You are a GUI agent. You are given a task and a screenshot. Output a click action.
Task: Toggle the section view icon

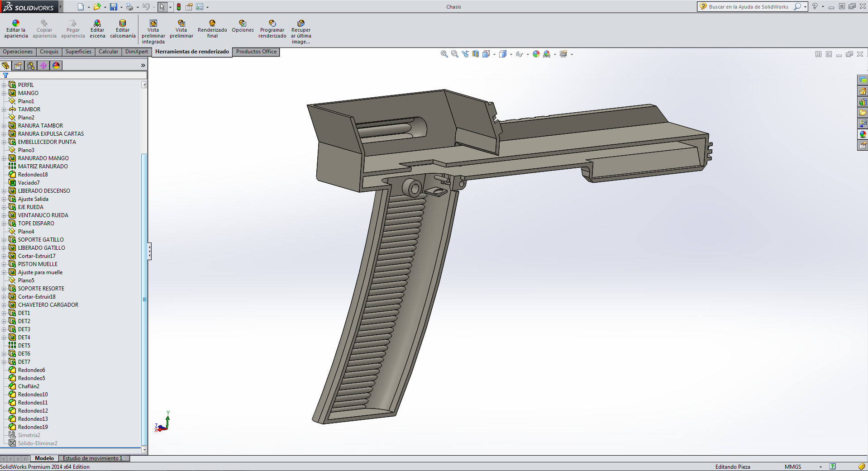click(x=475, y=54)
